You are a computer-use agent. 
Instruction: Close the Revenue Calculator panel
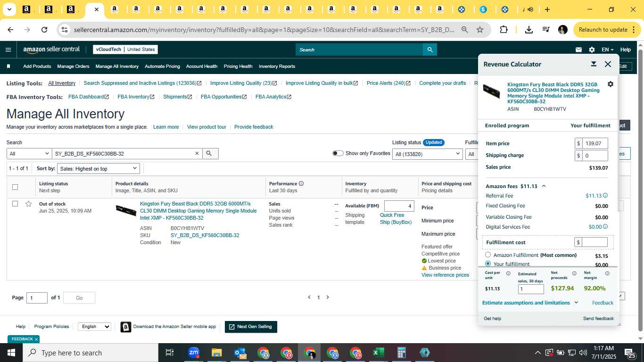[x=608, y=64]
